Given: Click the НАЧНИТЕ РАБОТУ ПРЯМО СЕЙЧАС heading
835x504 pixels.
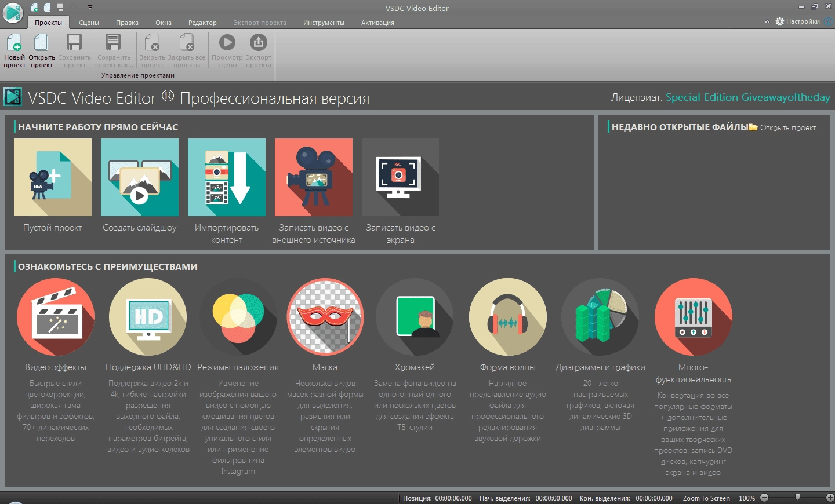Looking at the screenshot, I should pyautogui.click(x=98, y=127).
